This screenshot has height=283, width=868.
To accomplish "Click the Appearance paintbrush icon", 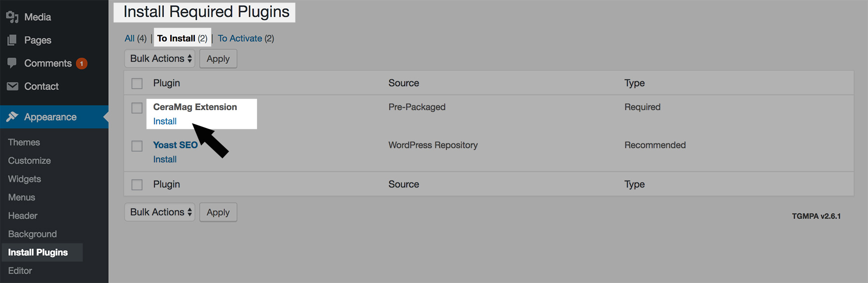I will pos(13,117).
